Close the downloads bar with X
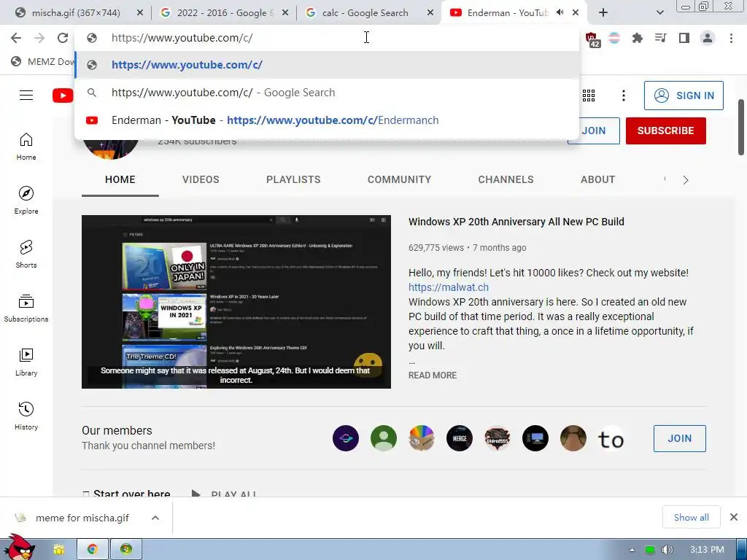The height and width of the screenshot is (560, 747). pos(734,517)
